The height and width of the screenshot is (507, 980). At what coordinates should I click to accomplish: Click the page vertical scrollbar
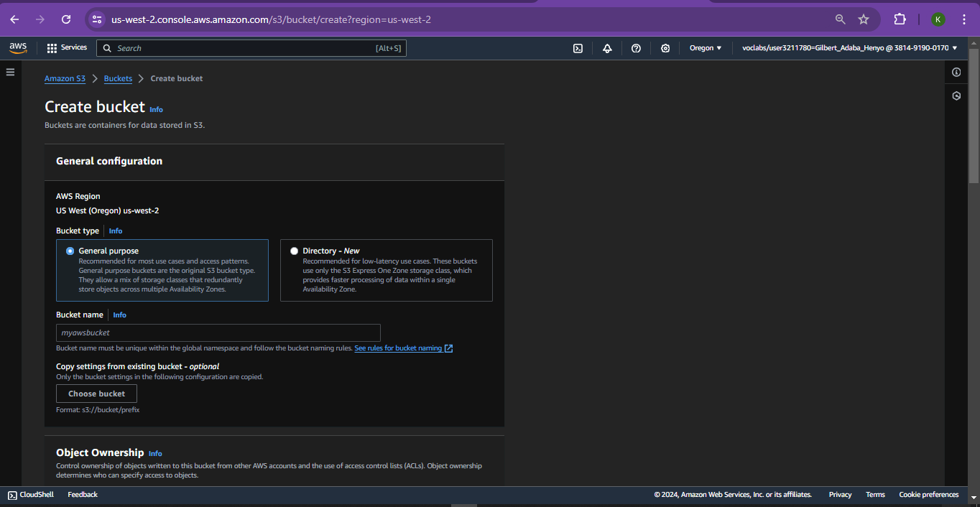tap(974, 115)
